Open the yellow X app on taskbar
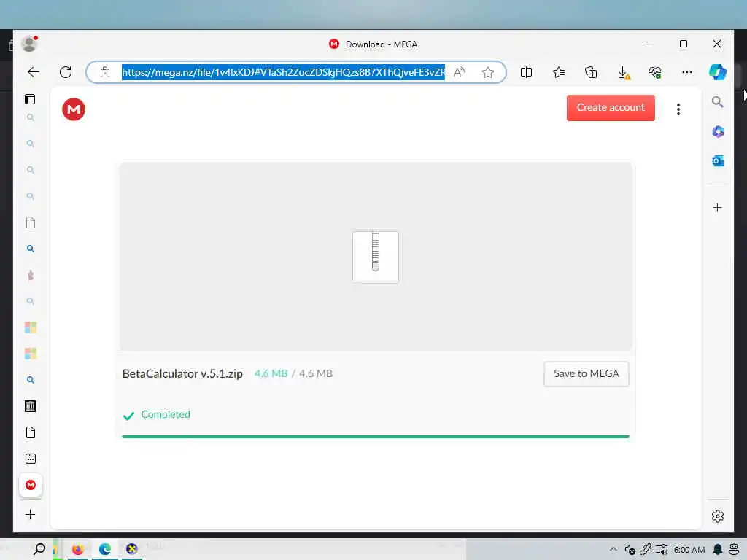 [132, 549]
